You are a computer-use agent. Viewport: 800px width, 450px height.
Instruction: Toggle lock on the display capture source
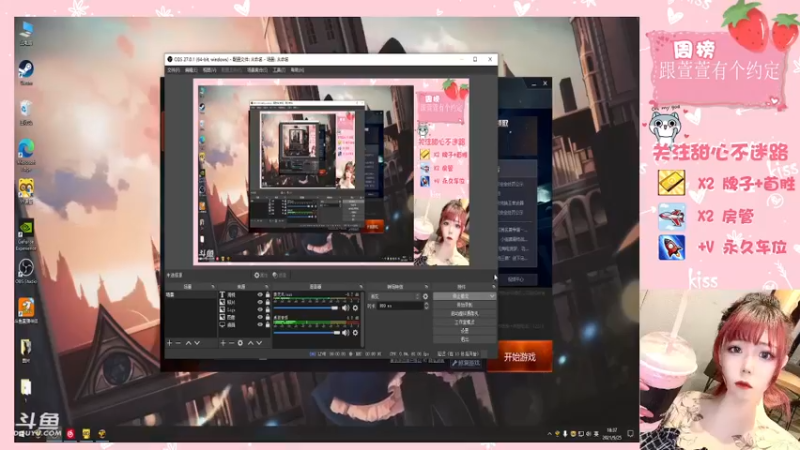tap(268, 324)
